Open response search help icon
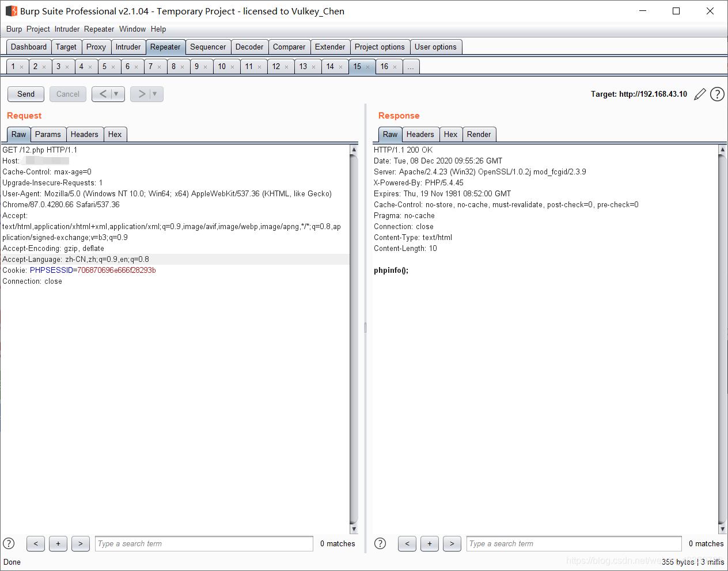This screenshot has height=571, width=728. 380,543
